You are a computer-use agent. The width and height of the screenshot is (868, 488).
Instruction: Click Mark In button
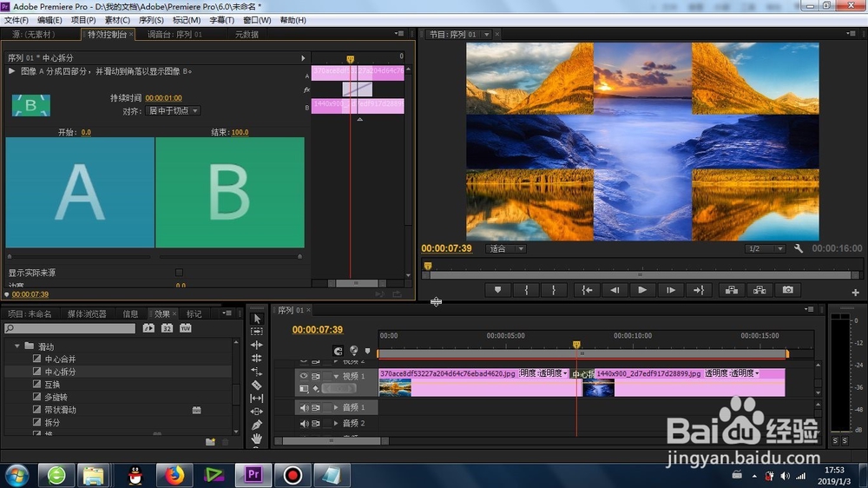point(526,290)
